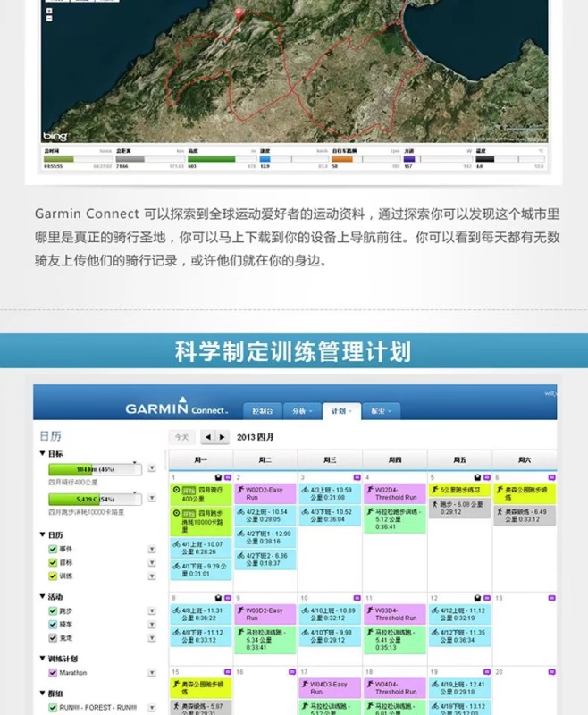Collapse the 日历 sidebar section
Screen dimensions: 588x715
tap(42, 534)
